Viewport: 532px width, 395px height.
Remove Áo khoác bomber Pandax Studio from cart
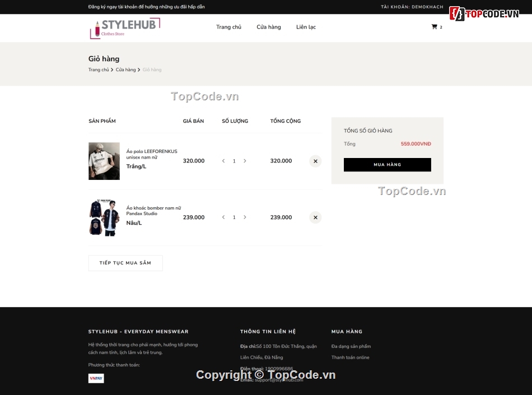[x=315, y=217]
